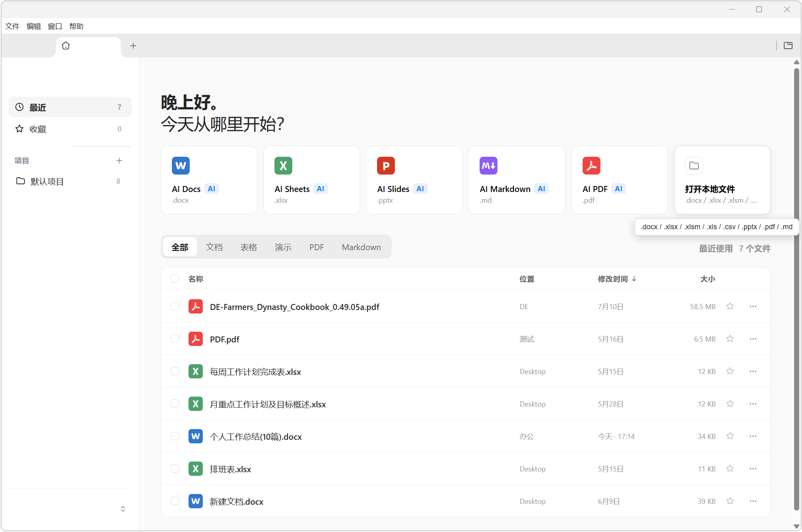
Task: Open more options for 新建文档.docx
Action: (753, 501)
